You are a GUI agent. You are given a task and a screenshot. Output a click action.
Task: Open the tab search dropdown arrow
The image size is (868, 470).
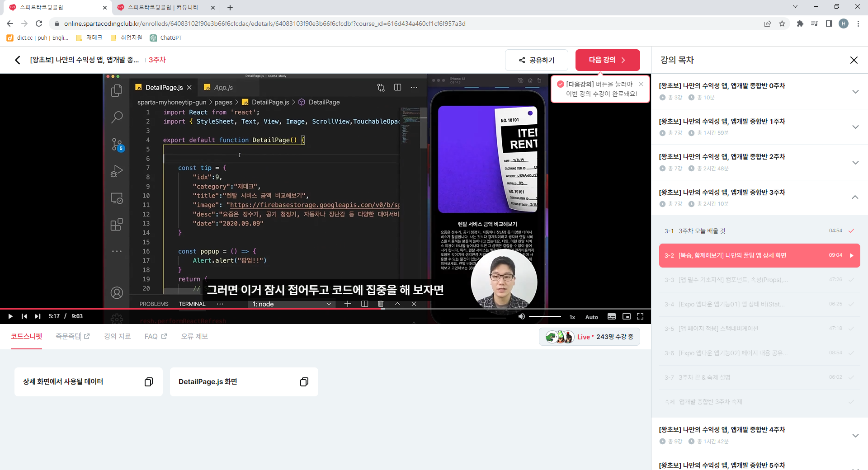795,7
